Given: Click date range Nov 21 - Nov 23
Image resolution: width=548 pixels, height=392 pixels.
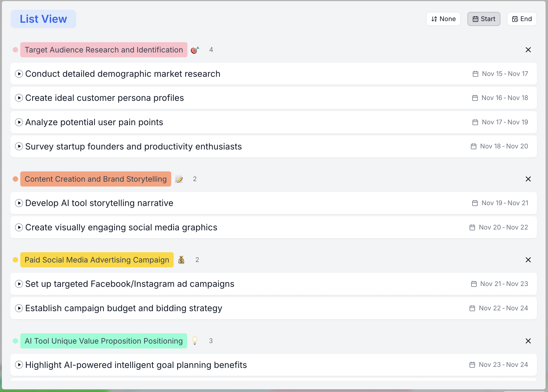Looking at the screenshot, I should point(504,284).
